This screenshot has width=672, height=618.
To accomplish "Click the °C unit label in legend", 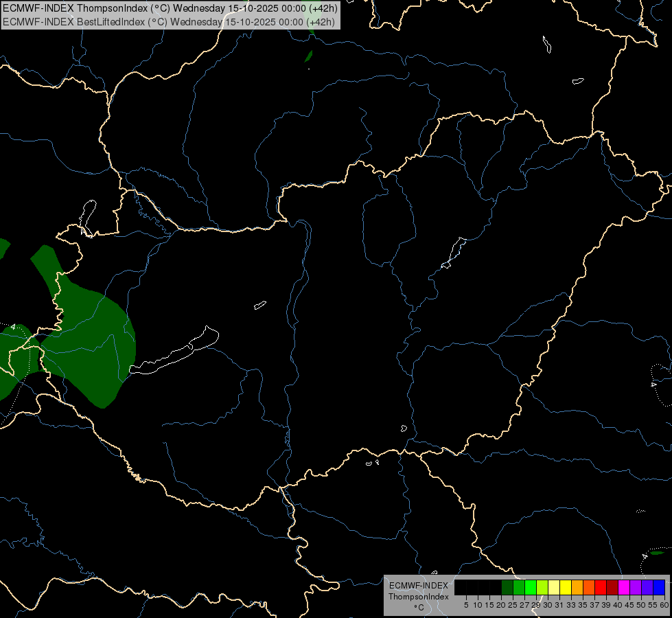I will pyautogui.click(x=419, y=608).
